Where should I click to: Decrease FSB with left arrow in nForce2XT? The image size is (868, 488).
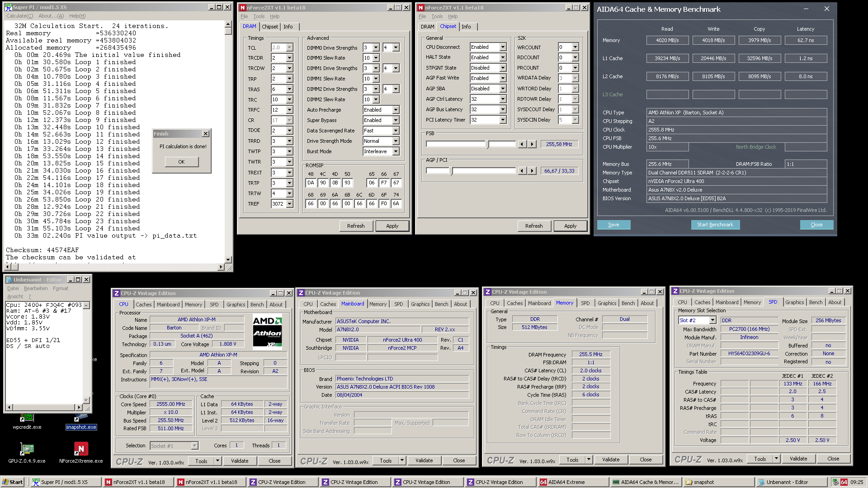click(x=522, y=144)
